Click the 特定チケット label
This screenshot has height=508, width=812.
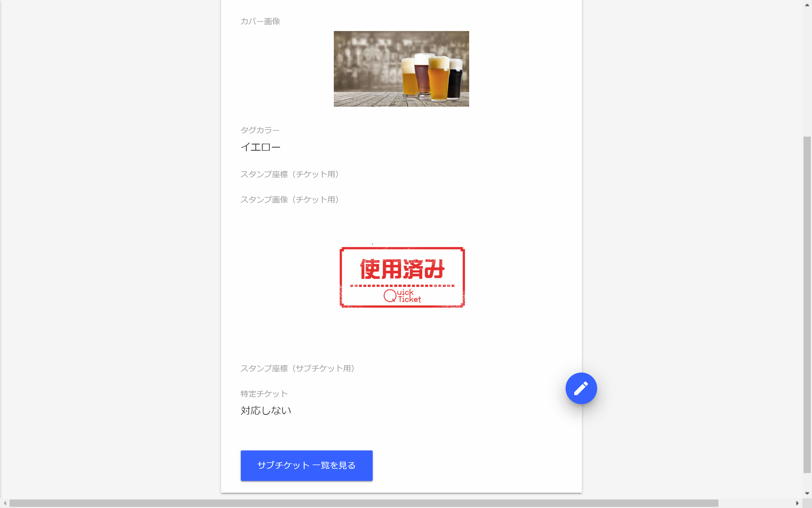pyautogui.click(x=264, y=393)
